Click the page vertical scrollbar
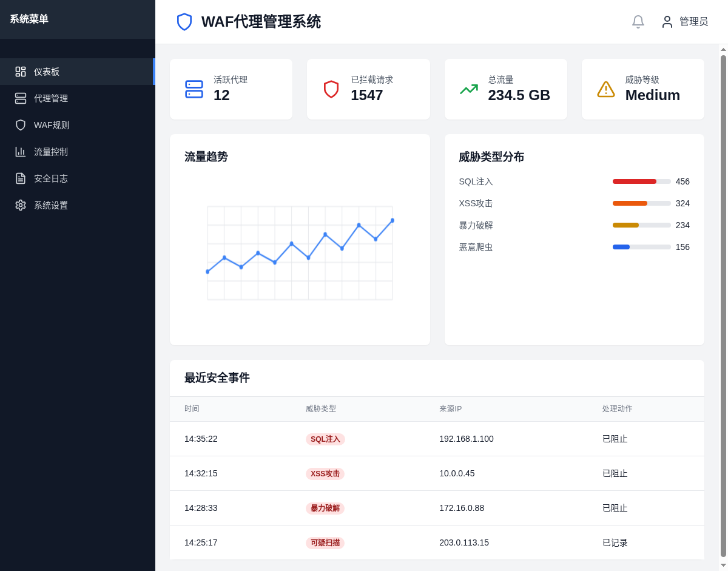728x571 pixels. click(x=723, y=303)
